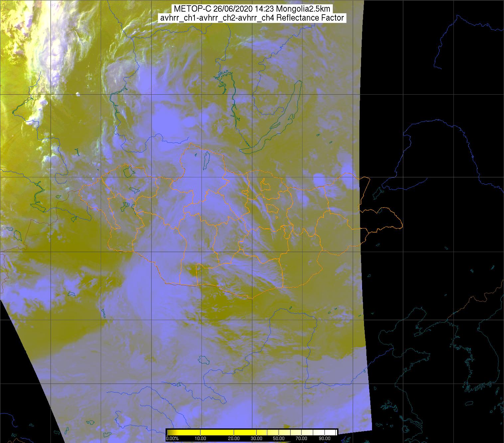Click the 70.00 label on the color scale
This screenshot has height=443, width=504.
tap(301, 438)
